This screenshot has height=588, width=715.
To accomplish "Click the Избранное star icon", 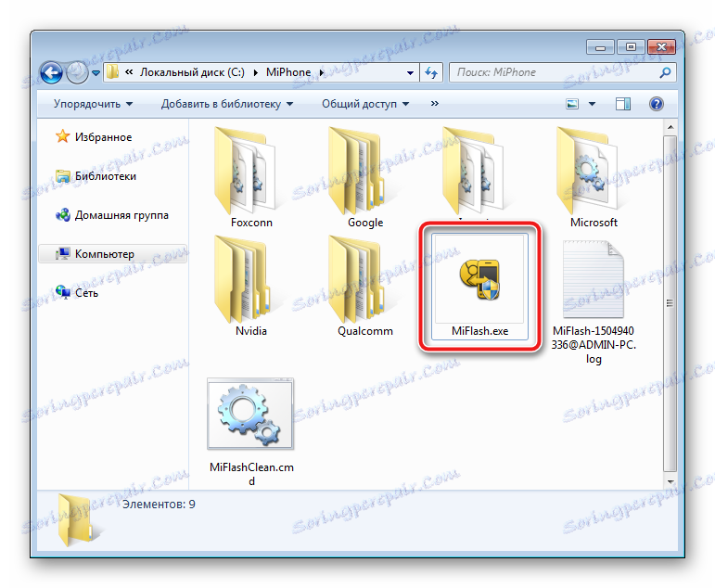I will (x=62, y=136).
